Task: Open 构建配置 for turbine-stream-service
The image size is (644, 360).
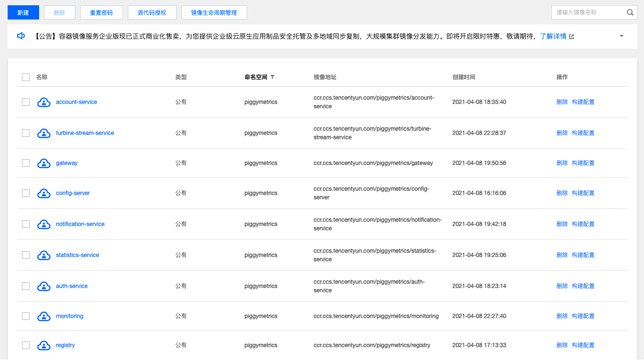Action: (x=583, y=133)
